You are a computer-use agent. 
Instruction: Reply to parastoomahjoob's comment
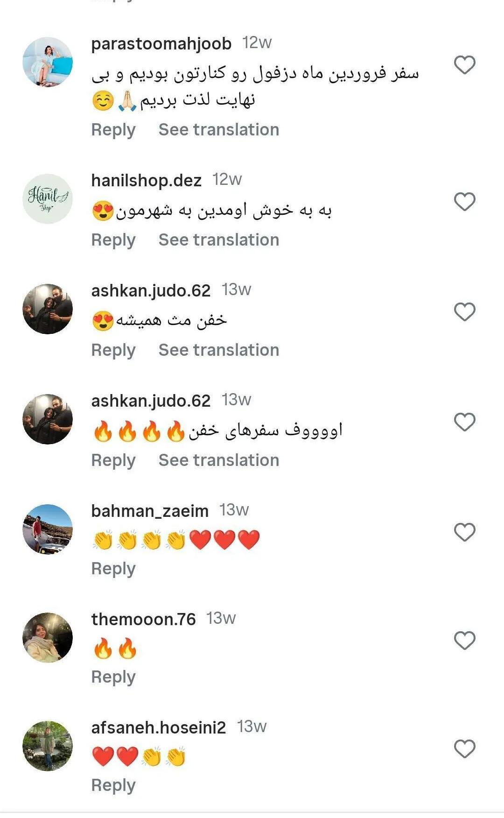[x=113, y=130]
